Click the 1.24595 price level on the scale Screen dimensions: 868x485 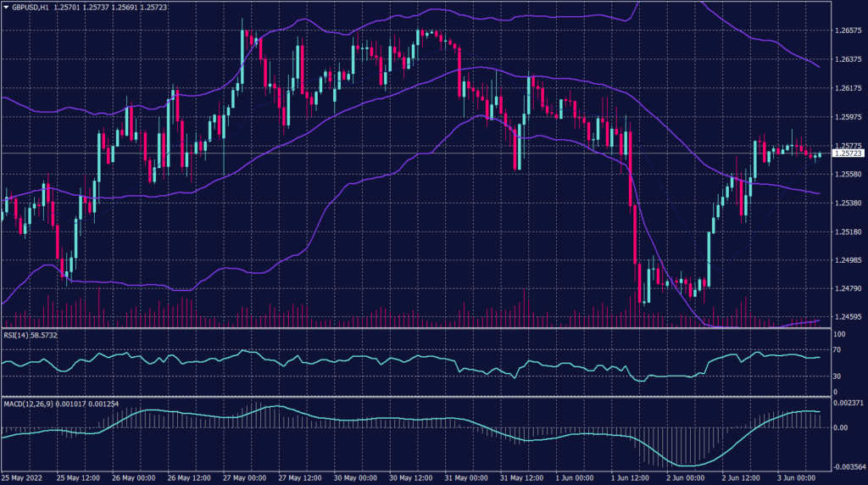click(848, 318)
